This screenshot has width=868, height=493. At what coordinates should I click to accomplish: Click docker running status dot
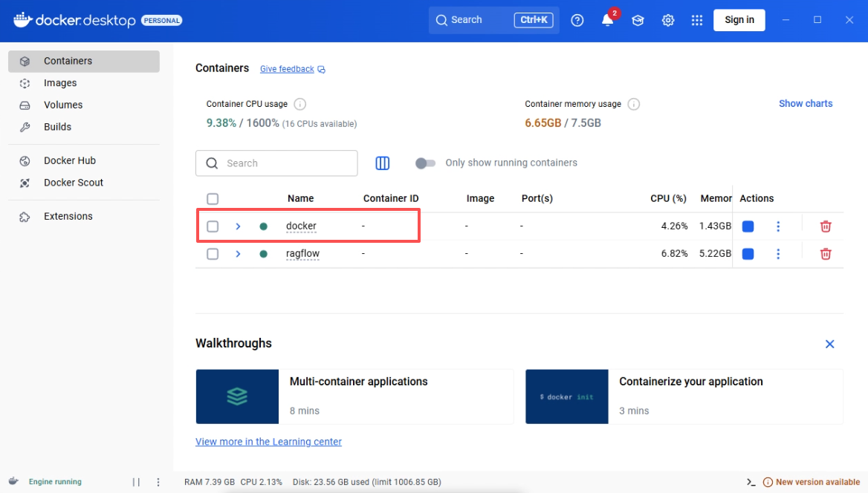(x=264, y=226)
